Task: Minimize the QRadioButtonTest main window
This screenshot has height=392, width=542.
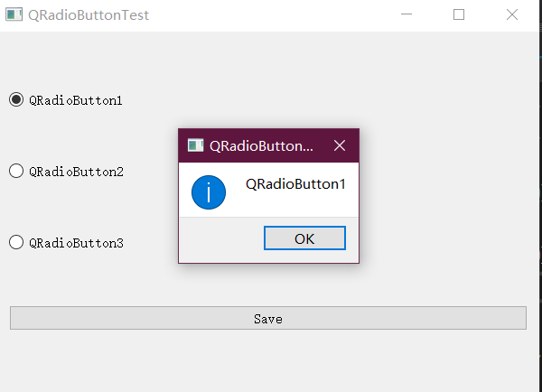Action: (406, 15)
